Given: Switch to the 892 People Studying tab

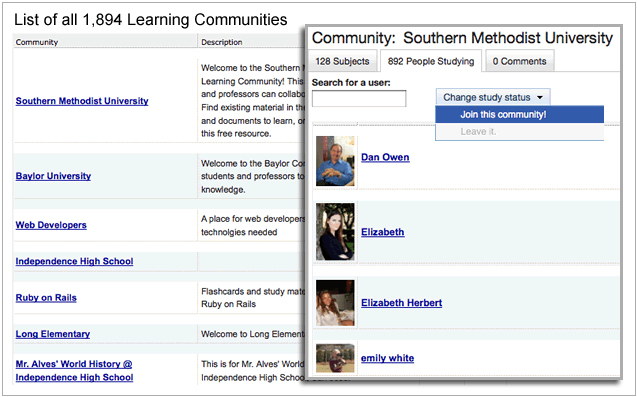Looking at the screenshot, I should click(x=431, y=61).
